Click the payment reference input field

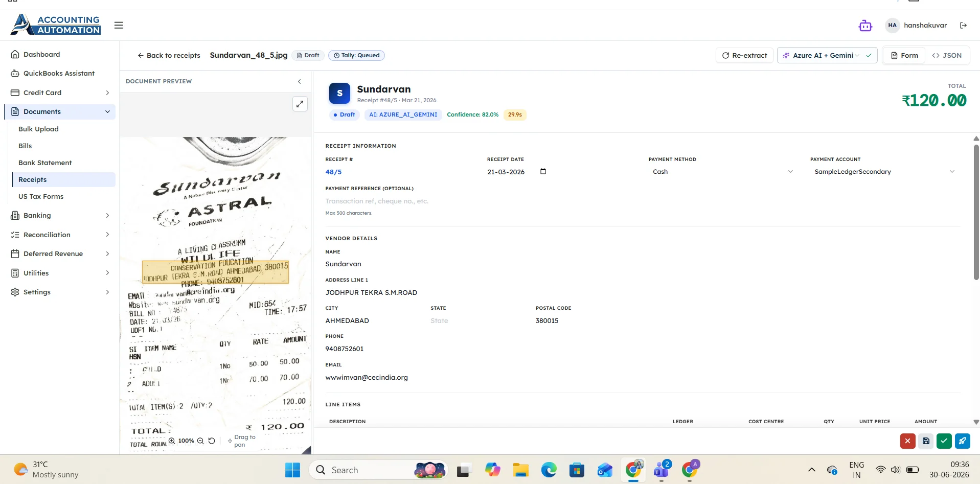(x=642, y=201)
